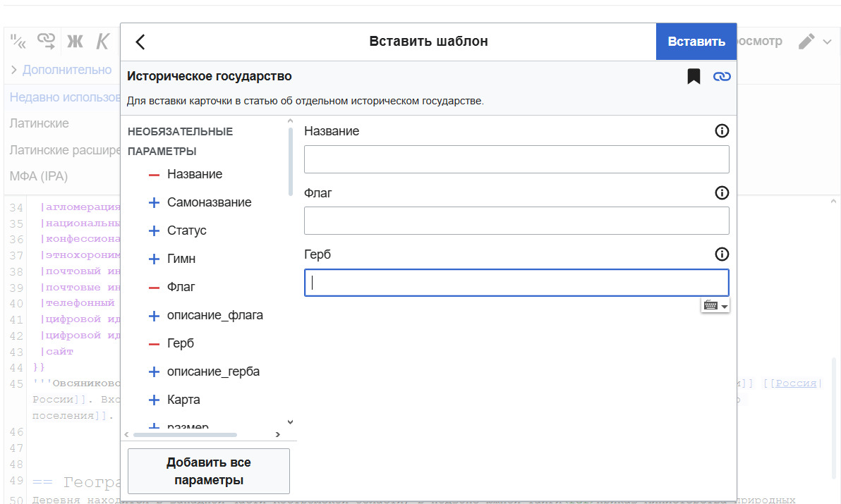Screen dimensions: 841x504
Task: Remove the Название parameter
Action: tap(154, 175)
